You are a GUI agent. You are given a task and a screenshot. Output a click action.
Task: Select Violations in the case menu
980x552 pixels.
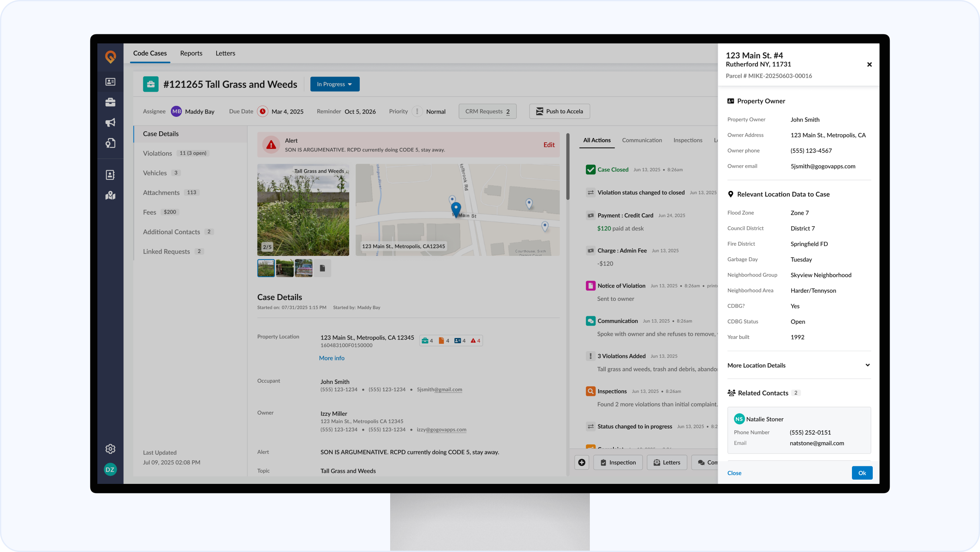(157, 153)
